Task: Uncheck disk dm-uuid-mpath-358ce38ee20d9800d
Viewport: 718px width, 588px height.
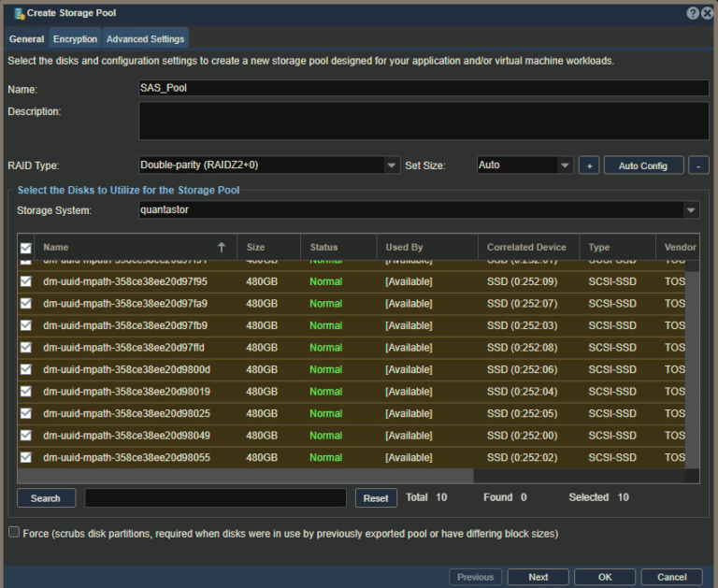Action: click(x=25, y=369)
